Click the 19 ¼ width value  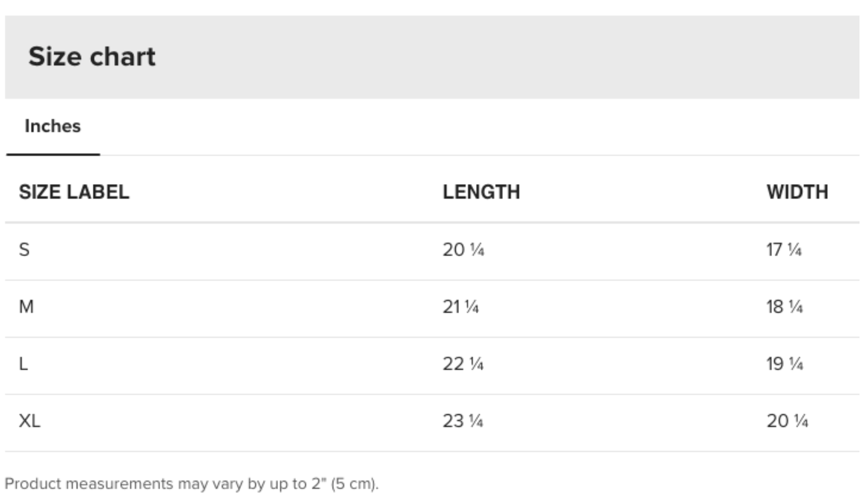point(784,364)
